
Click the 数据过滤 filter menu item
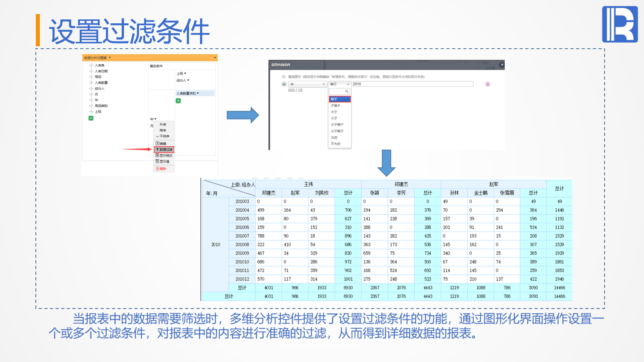tap(164, 150)
